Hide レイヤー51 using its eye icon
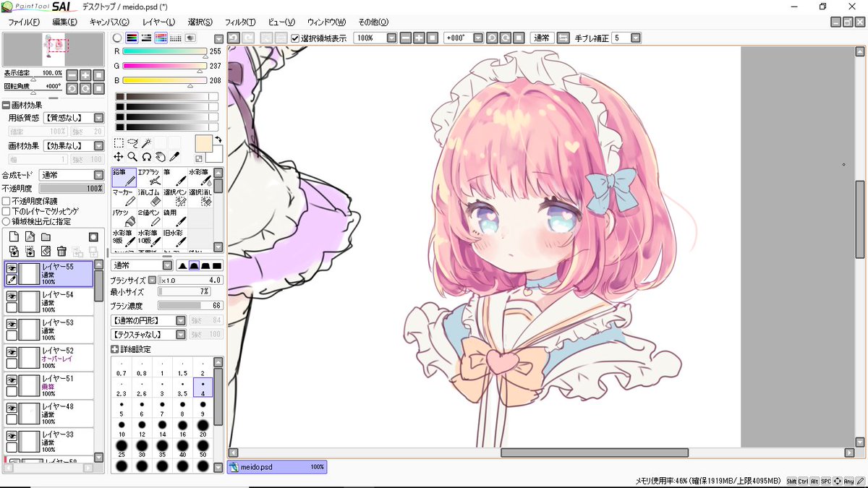Image resolution: width=868 pixels, height=488 pixels. (12, 380)
